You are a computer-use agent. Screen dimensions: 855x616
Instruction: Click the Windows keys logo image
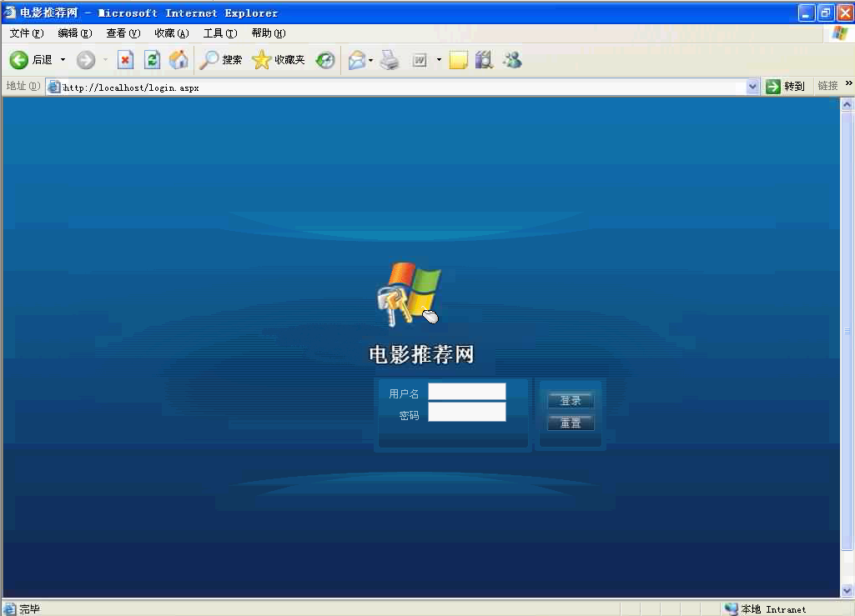[409, 294]
